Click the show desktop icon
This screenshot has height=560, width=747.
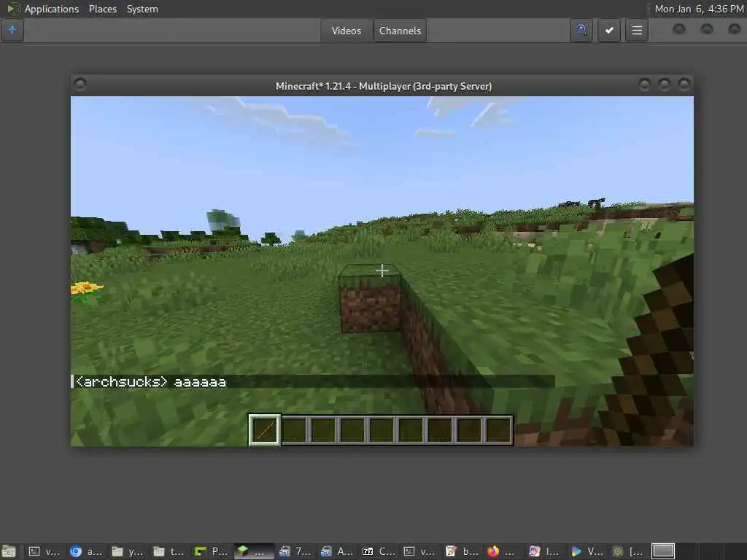point(9,551)
